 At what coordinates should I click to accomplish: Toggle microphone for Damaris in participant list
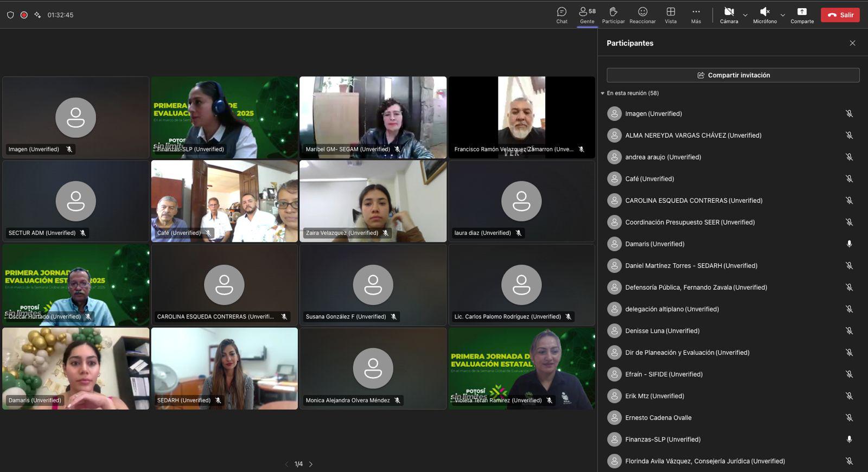849,244
